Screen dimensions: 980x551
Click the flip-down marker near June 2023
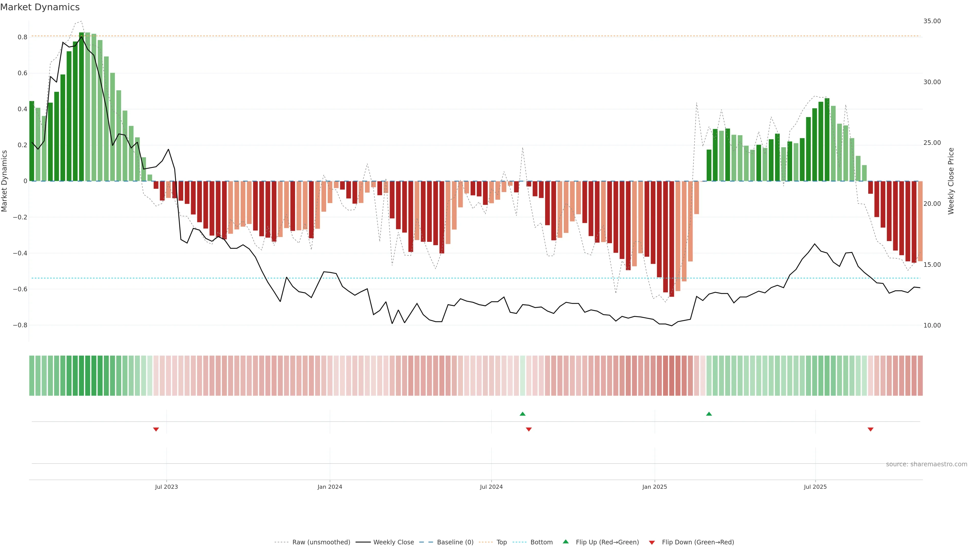click(x=156, y=429)
